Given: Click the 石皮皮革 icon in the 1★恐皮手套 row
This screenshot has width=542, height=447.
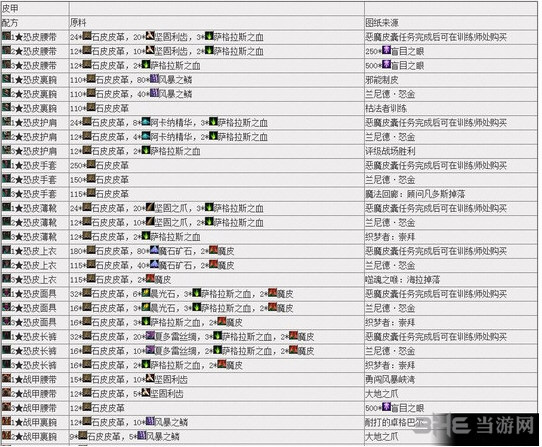Looking at the screenshot, I should [91, 165].
